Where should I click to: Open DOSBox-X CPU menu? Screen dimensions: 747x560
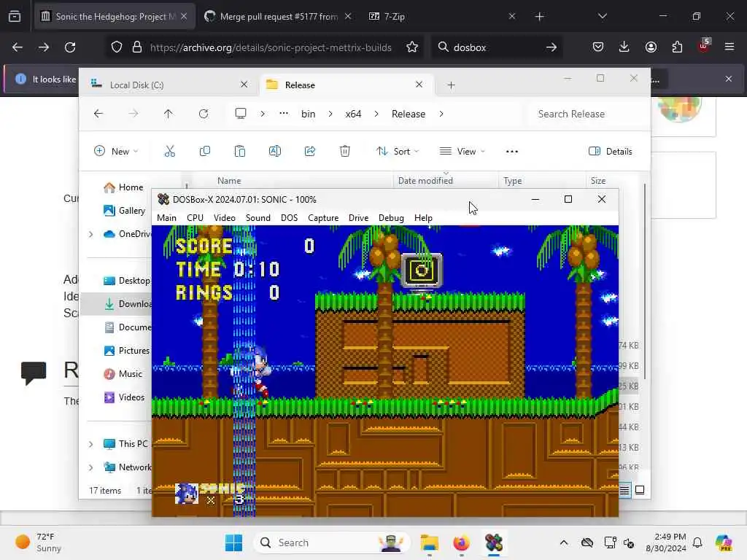point(195,217)
